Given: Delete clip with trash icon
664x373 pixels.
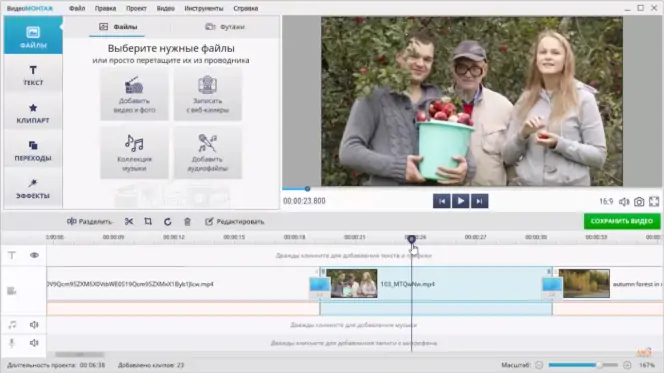Looking at the screenshot, I should [187, 221].
